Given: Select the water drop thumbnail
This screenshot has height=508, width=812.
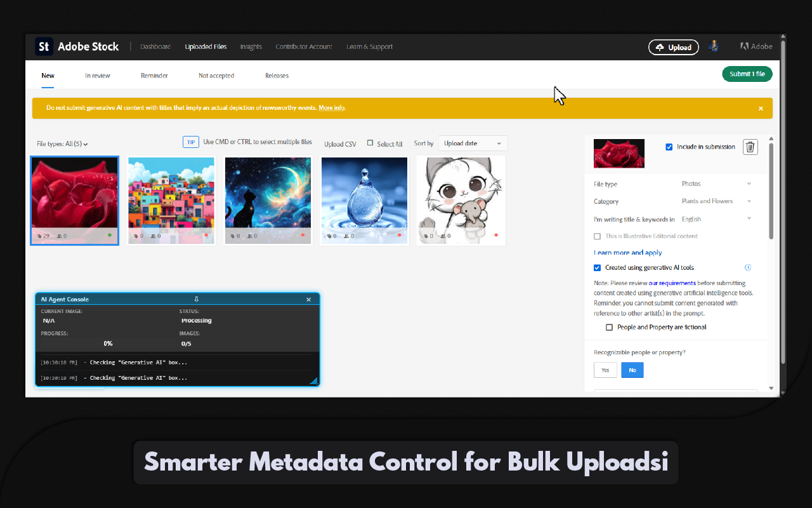Looking at the screenshot, I should [364, 201].
